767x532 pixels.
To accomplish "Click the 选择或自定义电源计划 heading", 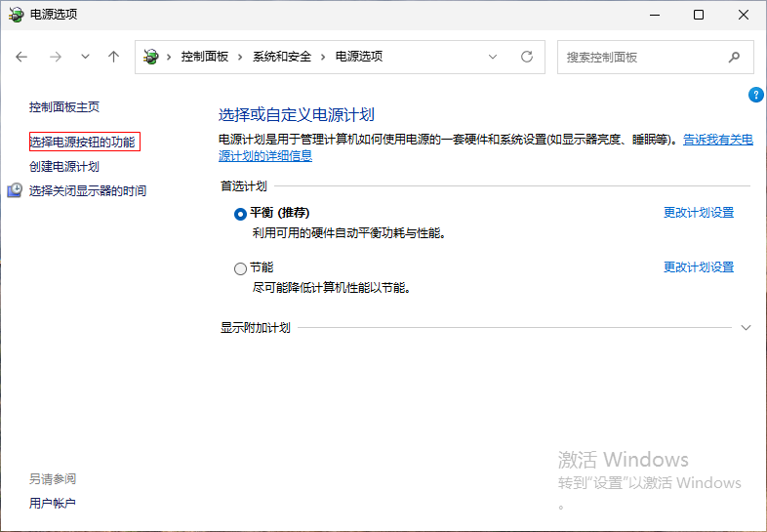I will pyautogui.click(x=297, y=114).
